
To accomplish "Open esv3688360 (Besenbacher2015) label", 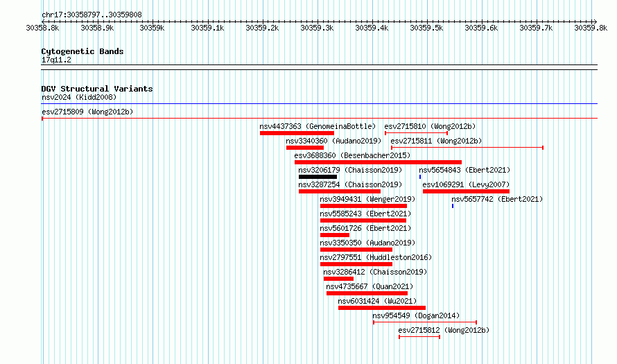I will pos(353,155).
